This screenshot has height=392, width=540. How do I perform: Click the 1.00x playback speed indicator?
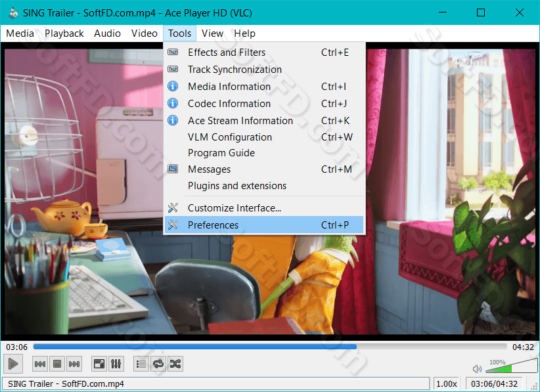click(447, 383)
